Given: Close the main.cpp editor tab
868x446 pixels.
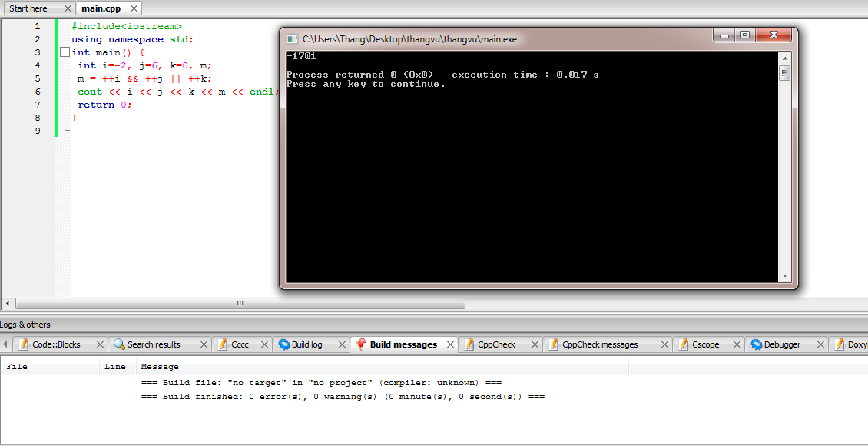Looking at the screenshot, I should (x=134, y=8).
